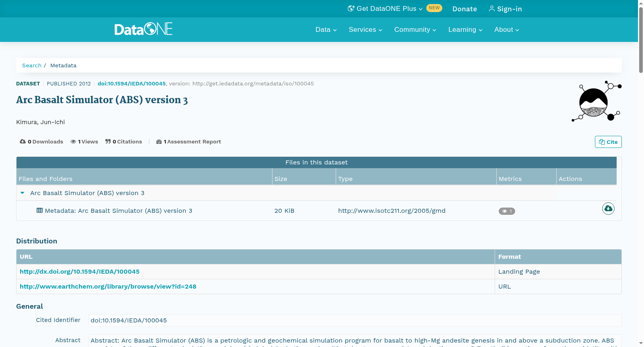Open the earthchem.org library URL
Viewport: 644px width, 347px height.
tap(108, 287)
